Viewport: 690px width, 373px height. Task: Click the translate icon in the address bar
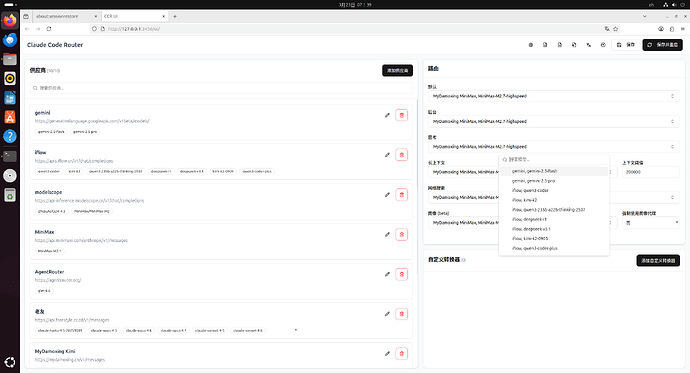point(607,29)
